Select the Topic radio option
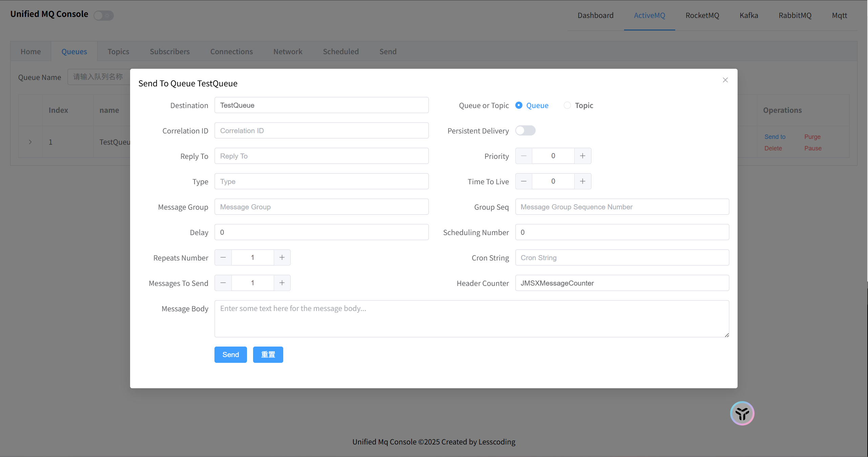This screenshot has height=457, width=868. tap(567, 105)
